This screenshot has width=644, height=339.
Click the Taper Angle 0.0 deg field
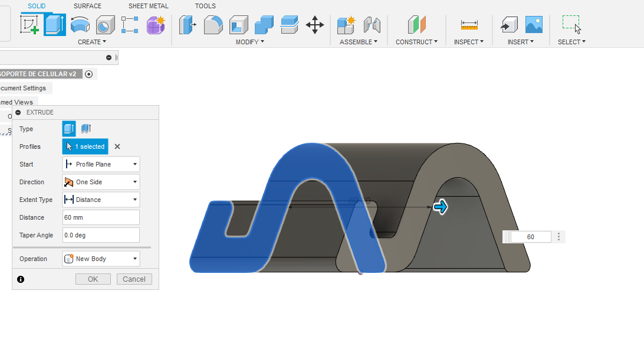pos(101,235)
